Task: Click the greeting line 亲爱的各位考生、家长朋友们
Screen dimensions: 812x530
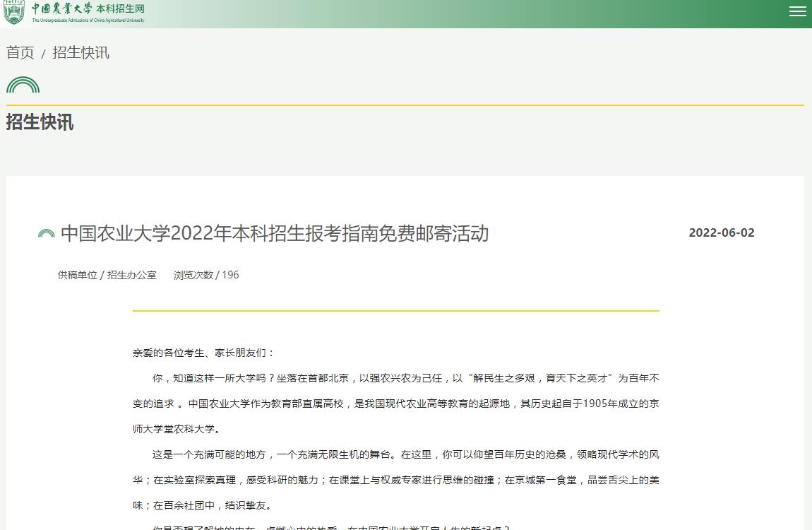Action: 203,353
